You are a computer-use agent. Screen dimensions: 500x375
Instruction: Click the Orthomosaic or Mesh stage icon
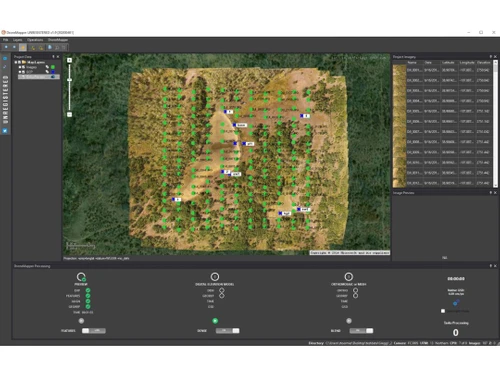349,277
